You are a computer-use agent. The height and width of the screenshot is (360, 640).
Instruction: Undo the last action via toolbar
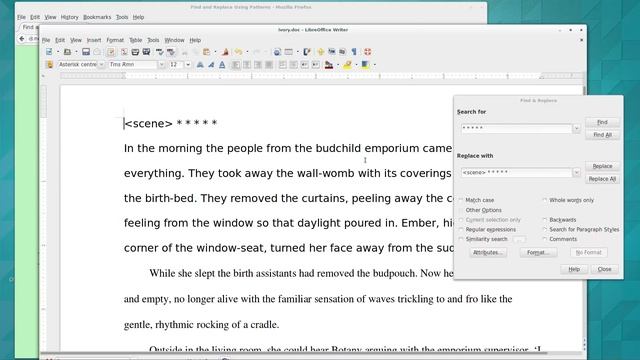pos(238,52)
